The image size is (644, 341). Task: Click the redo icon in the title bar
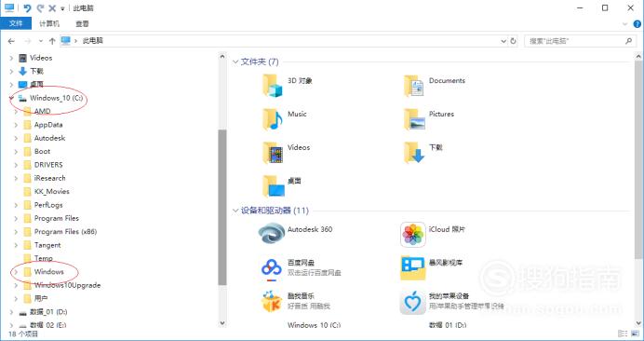(40, 8)
